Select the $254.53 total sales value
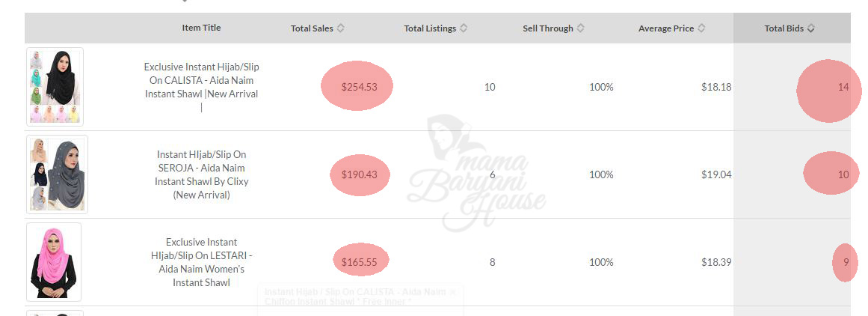This screenshot has width=868, height=316. click(359, 87)
